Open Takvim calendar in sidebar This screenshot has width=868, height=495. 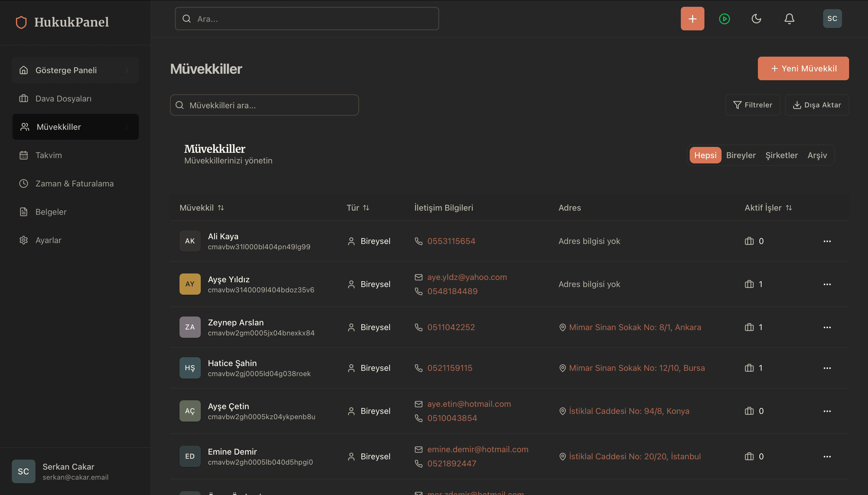[49, 155]
